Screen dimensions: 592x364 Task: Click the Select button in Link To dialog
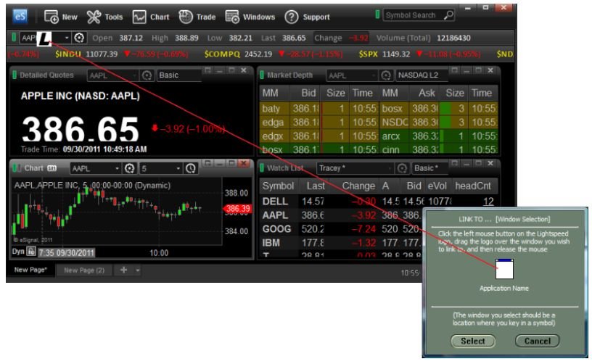click(472, 341)
